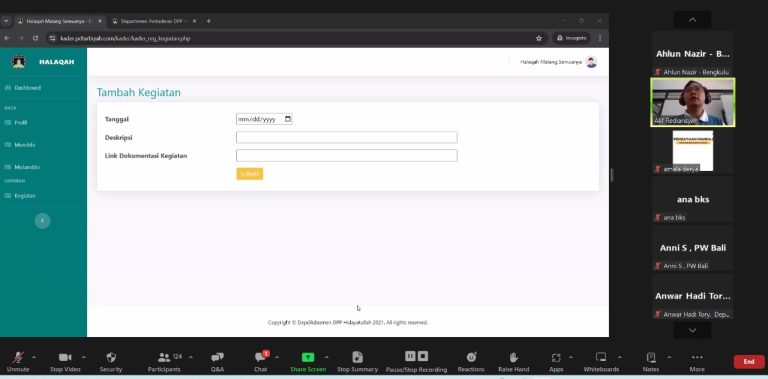Viewport: 768px width, 379px height.
Task: Click browser back arrow
Action: pyautogui.click(x=6, y=38)
